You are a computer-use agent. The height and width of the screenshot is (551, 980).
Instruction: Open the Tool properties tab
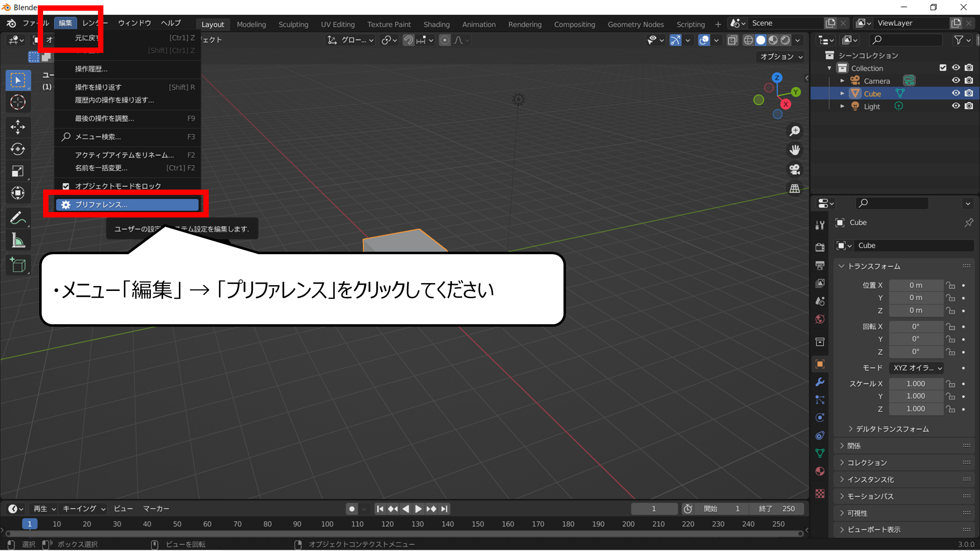click(x=820, y=225)
